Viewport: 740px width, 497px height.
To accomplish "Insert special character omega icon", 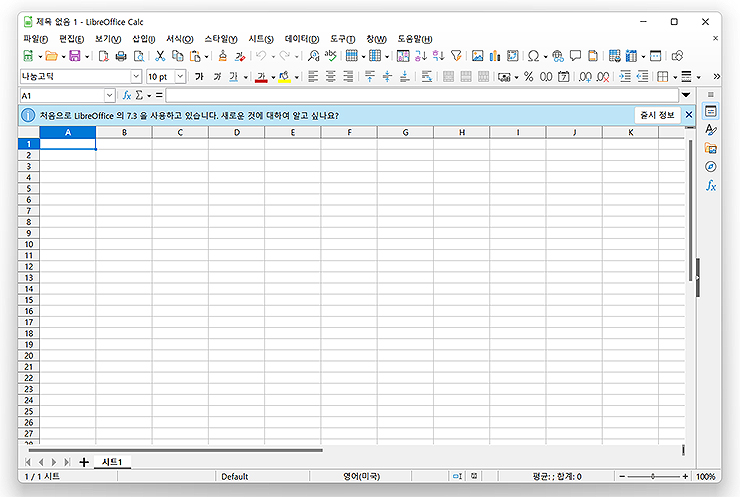I will point(533,56).
